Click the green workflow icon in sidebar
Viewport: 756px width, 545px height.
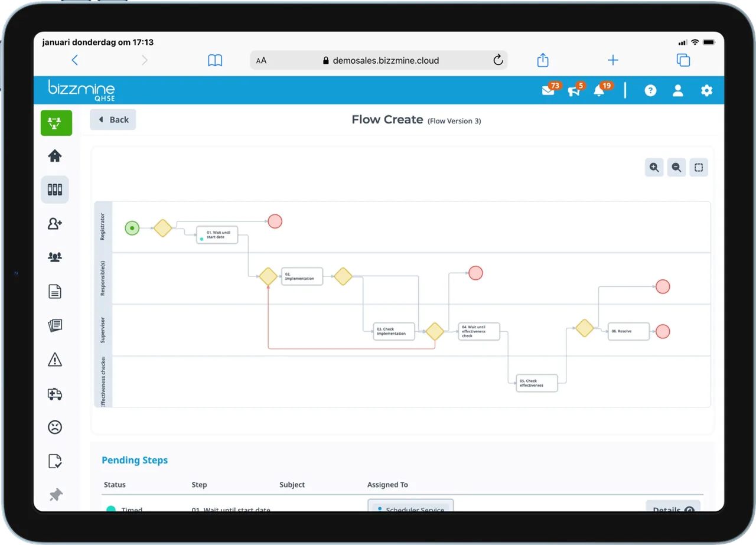(x=56, y=123)
